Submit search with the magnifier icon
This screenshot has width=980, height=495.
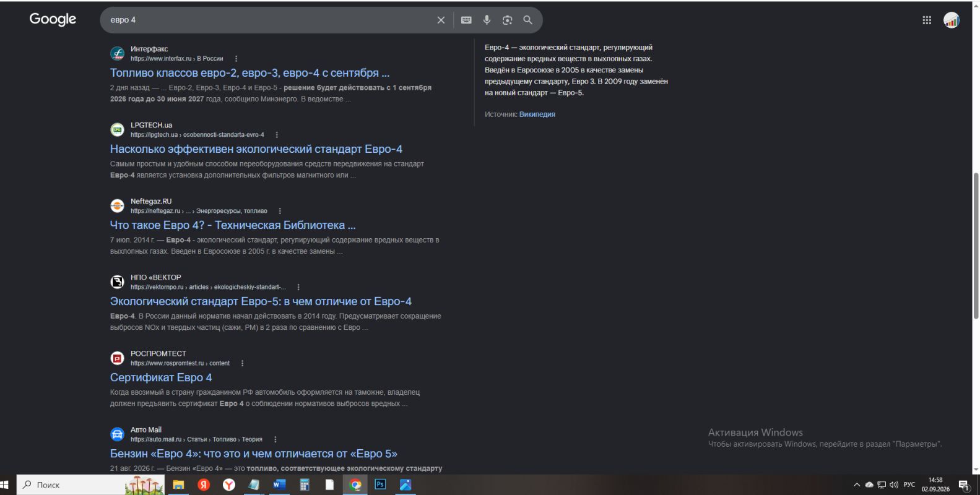tap(528, 20)
